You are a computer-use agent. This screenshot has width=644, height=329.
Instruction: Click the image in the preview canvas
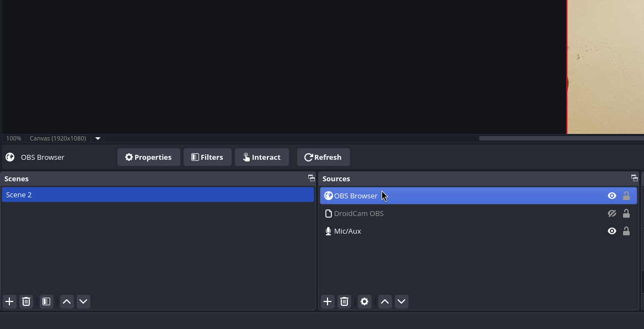(x=605, y=67)
